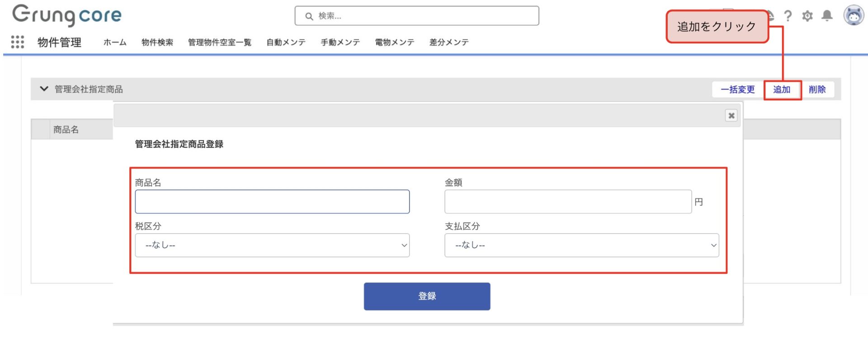Image resolution: width=868 pixels, height=338 pixels.
Task: Open the 税区分 dropdown
Action: click(272, 245)
